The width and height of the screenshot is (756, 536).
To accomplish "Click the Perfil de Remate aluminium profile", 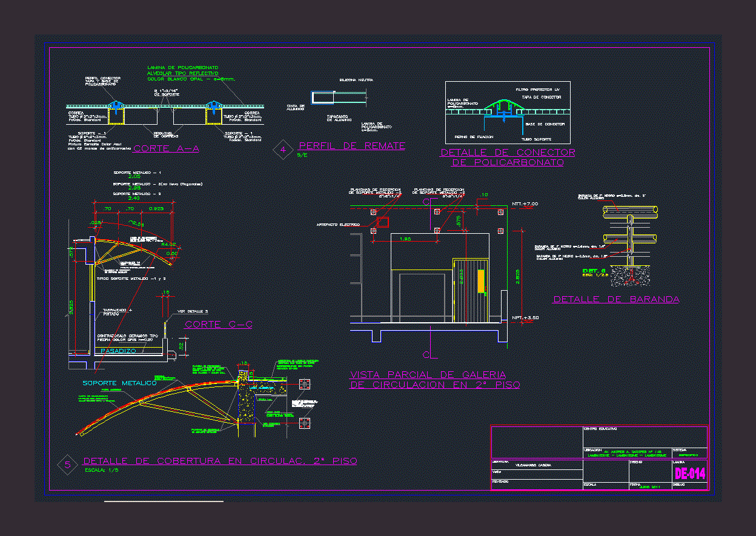I will coord(338,97).
